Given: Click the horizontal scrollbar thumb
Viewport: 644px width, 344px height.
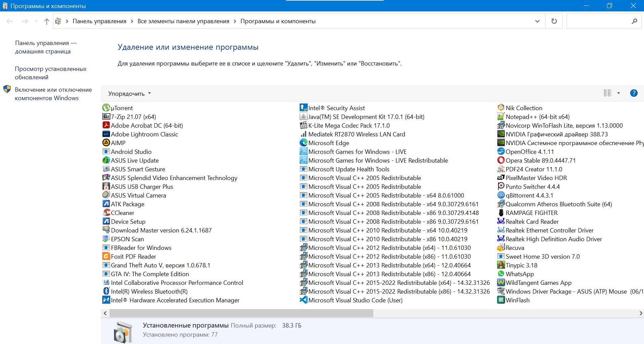Looking at the screenshot, I should (x=241, y=313).
